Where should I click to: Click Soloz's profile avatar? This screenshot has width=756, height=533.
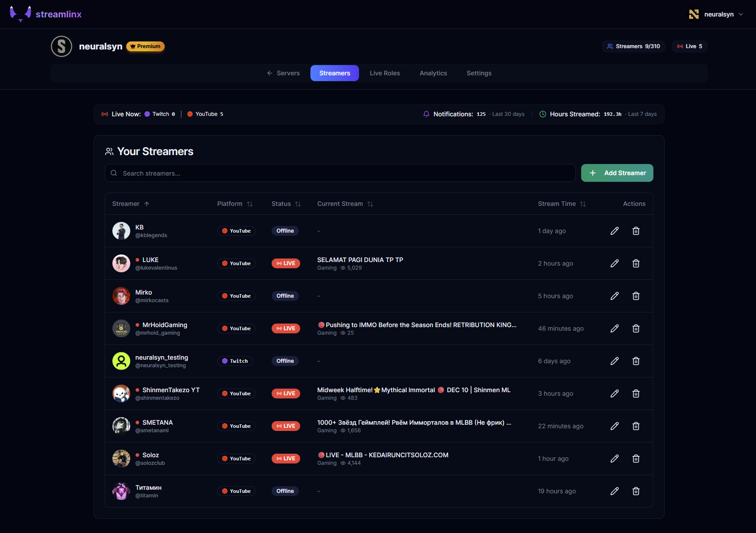pos(121,458)
